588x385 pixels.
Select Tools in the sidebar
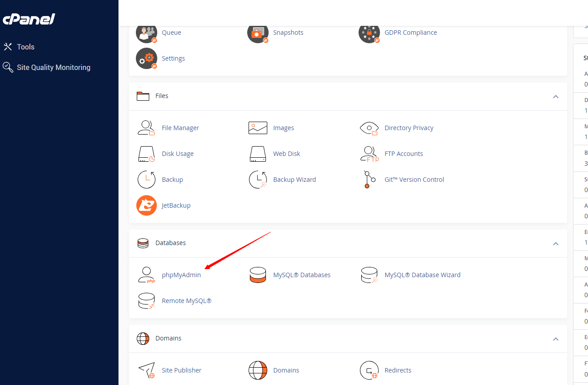point(25,47)
